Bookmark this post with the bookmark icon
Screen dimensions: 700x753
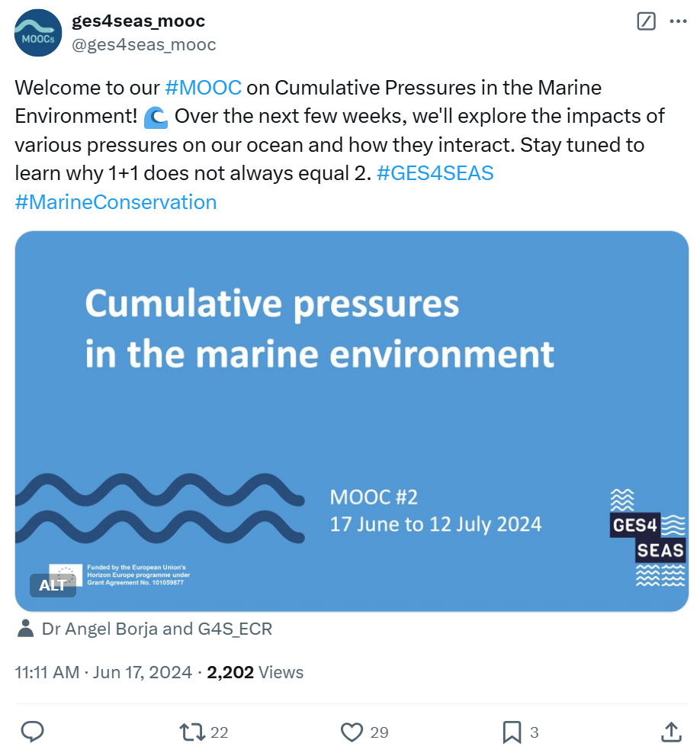coord(512,732)
